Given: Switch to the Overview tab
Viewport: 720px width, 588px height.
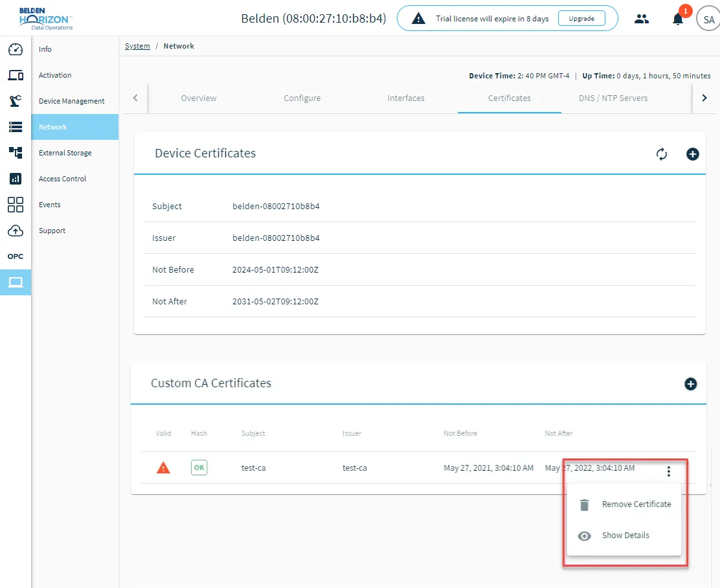Looking at the screenshot, I should [x=198, y=98].
